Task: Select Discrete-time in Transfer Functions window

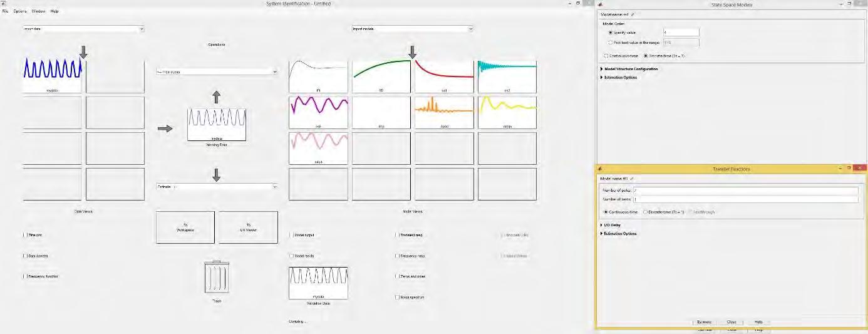Action: pos(646,212)
